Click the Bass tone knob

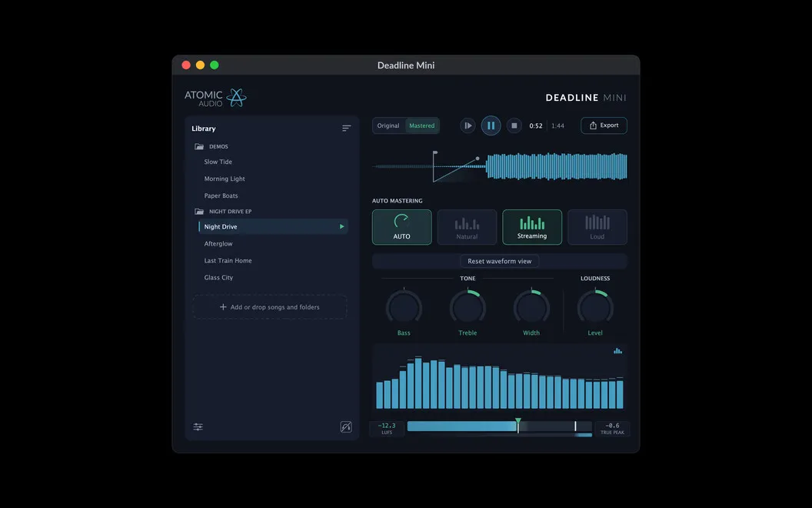click(404, 308)
